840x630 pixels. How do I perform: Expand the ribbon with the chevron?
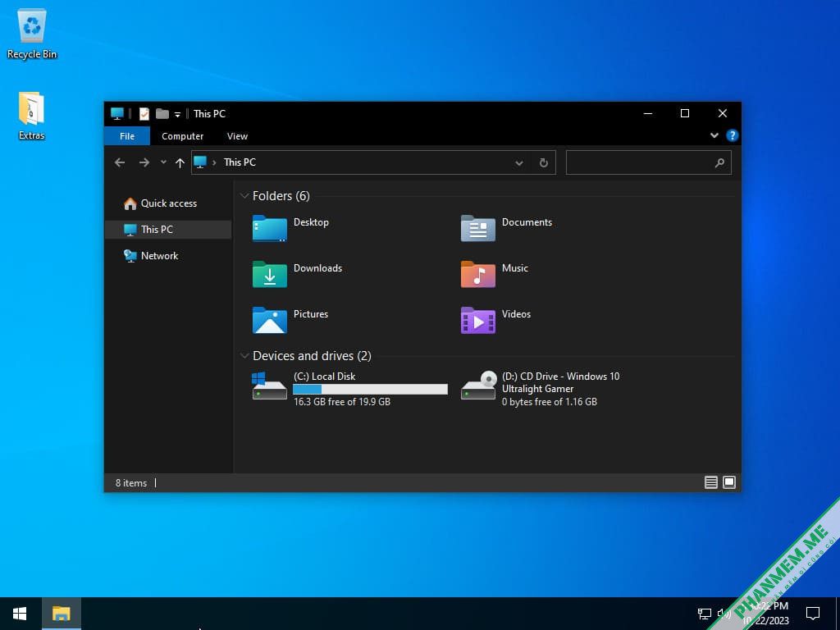click(x=714, y=135)
